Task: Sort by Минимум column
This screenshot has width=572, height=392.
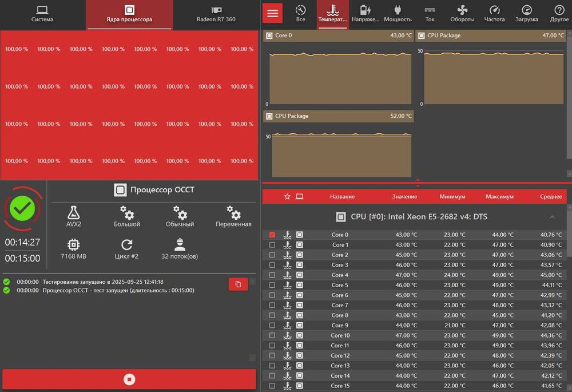Action: [x=452, y=196]
